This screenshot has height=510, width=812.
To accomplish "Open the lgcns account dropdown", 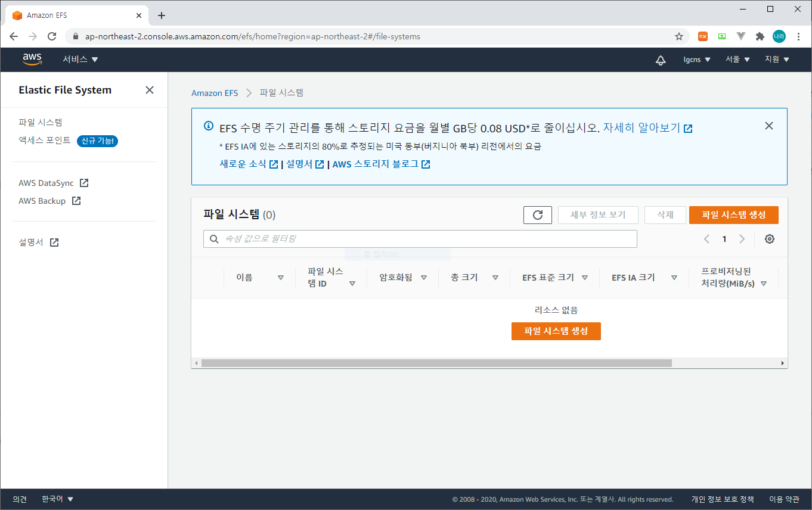I will (x=697, y=60).
